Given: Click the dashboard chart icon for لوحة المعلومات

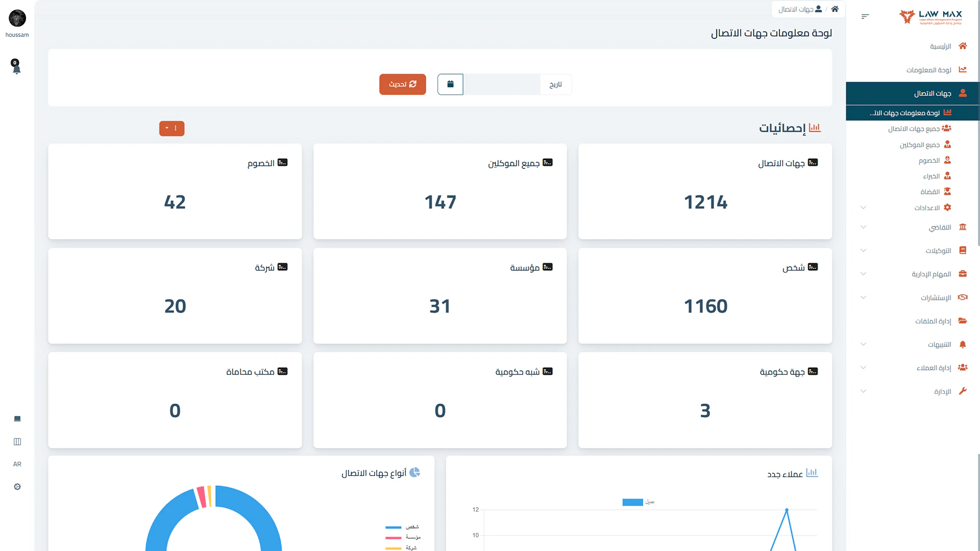Looking at the screenshot, I should [963, 69].
